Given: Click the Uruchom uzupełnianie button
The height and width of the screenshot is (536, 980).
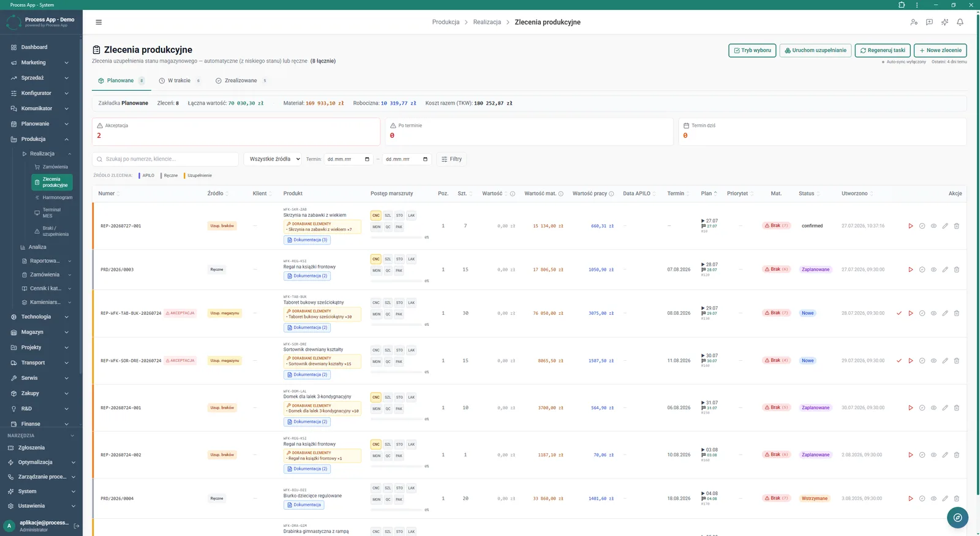Looking at the screenshot, I should coord(815,50).
